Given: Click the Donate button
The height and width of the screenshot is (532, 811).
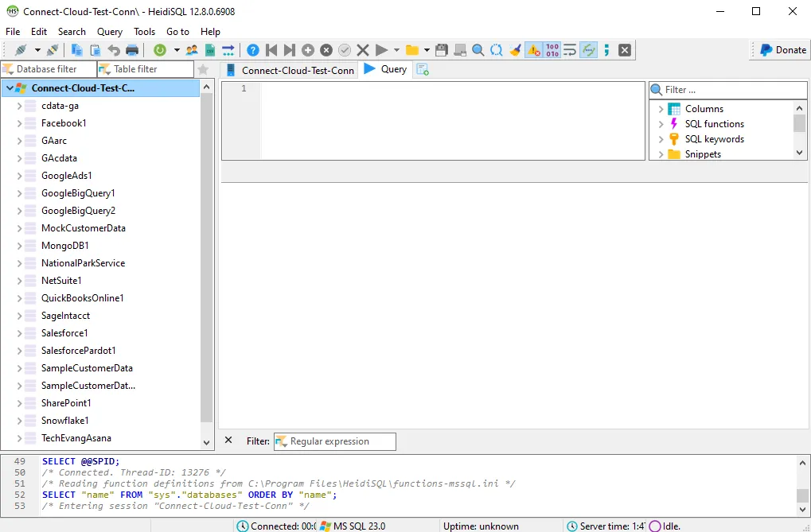Looking at the screenshot, I should [783, 49].
